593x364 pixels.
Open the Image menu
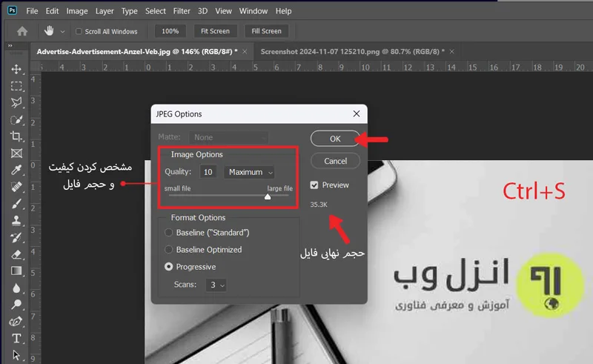[x=77, y=11]
